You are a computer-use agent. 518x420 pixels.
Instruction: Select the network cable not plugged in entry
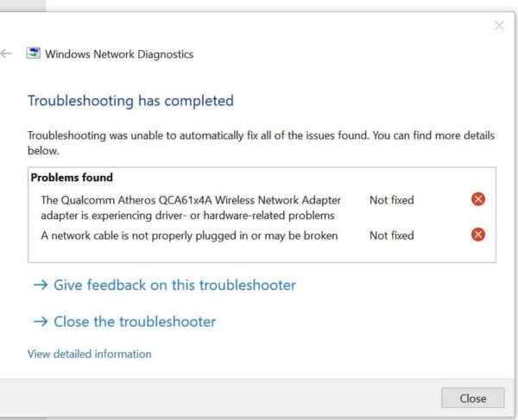click(189, 235)
